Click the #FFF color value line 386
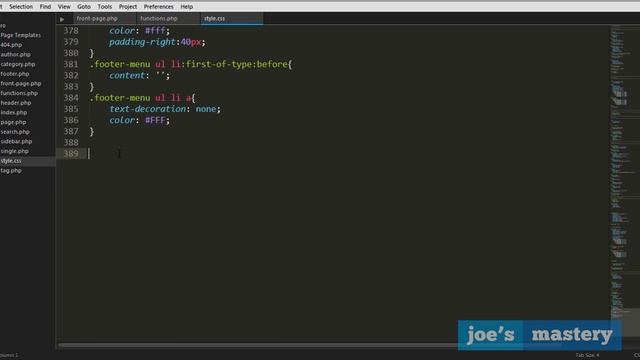The width and height of the screenshot is (640, 360). coord(155,120)
